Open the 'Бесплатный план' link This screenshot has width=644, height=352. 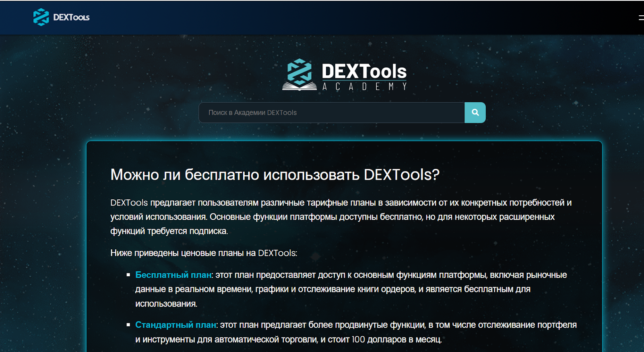coord(173,275)
